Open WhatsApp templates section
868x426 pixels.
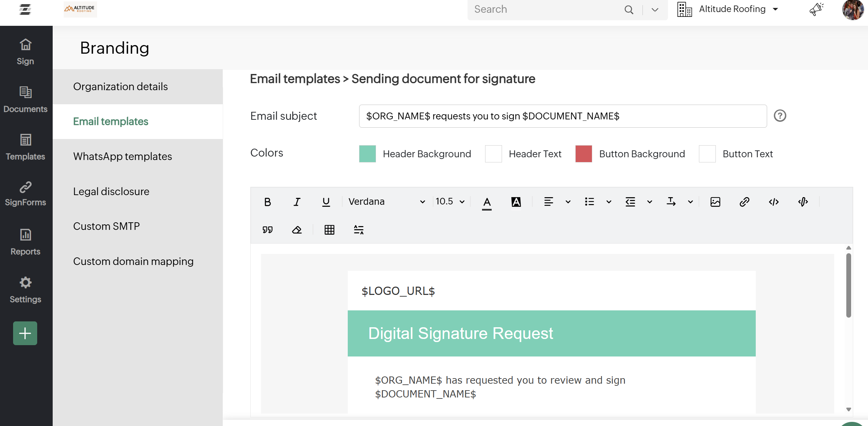click(x=122, y=157)
